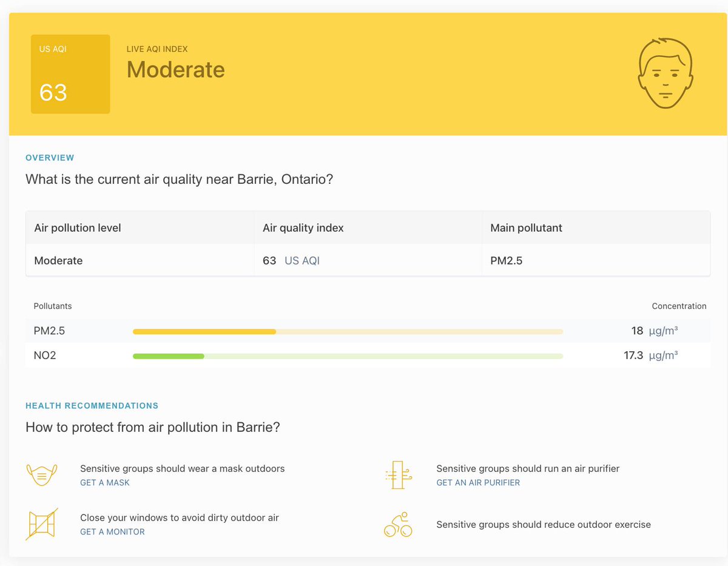Select the NO2 pollutant row
Image resolution: width=728 pixels, height=566 pixels.
[44, 355]
